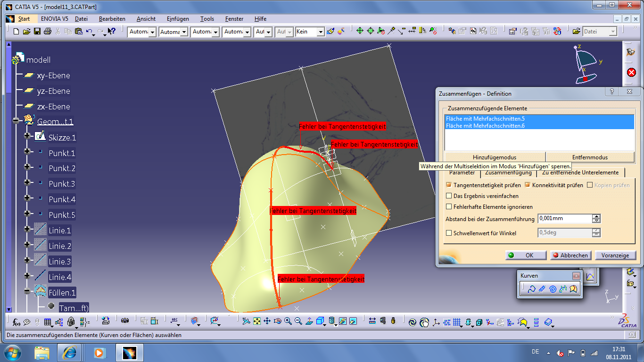Open the Kein dropdown in toolbar
This screenshot has width=644, height=362.
(x=320, y=32)
